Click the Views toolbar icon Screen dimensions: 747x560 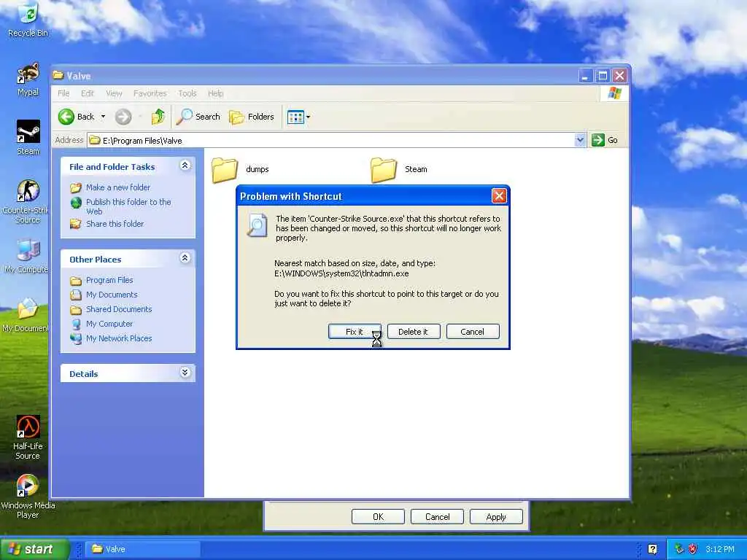pos(295,117)
